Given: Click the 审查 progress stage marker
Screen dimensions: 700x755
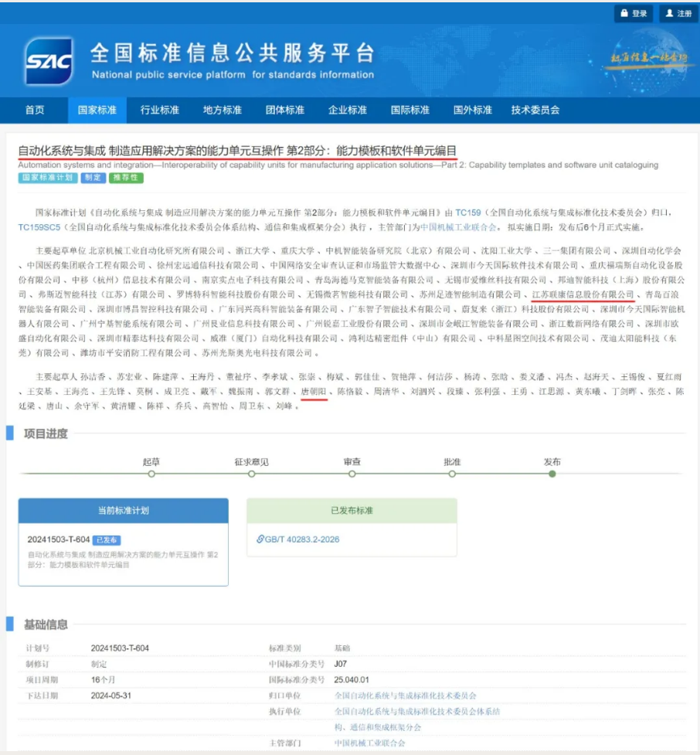Looking at the screenshot, I should (352, 474).
